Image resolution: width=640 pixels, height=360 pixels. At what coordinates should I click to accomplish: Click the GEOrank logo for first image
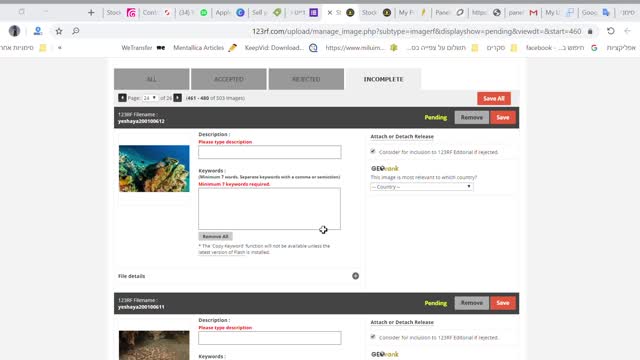coord(384,168)
